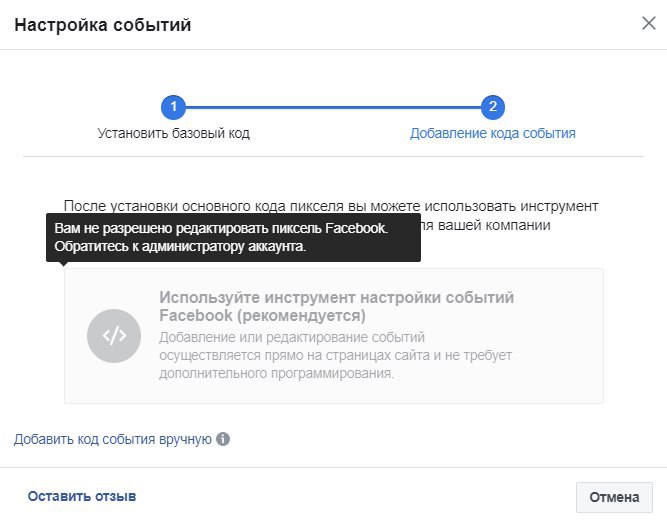The image size is (667, 527).
Task: Select step 1 circle in progress bar
Action: [173, 107]
